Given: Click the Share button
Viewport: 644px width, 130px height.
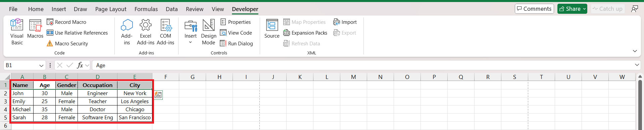Looking at the screenshot, I should point(572,9).
